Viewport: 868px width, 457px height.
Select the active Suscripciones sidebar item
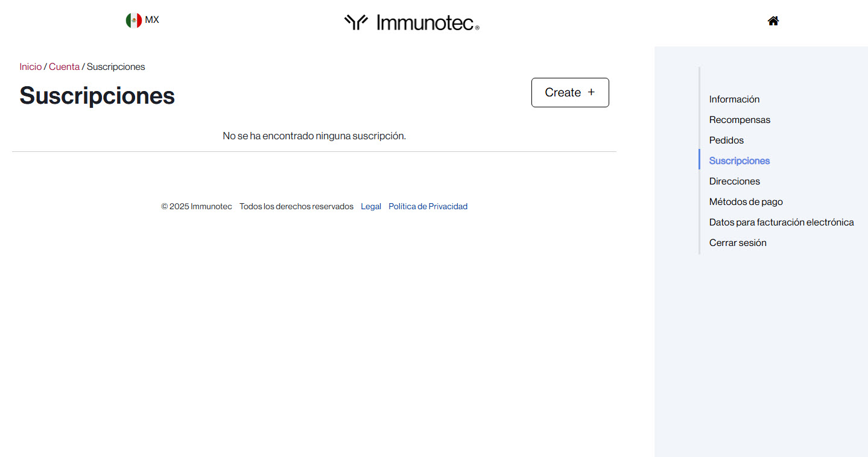(739, 161)
